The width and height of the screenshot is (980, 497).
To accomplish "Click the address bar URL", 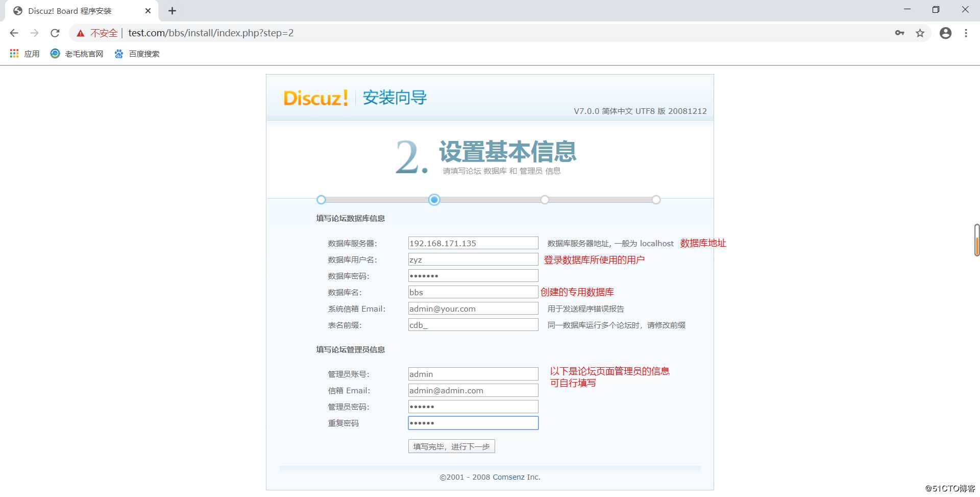I will 211,33.
